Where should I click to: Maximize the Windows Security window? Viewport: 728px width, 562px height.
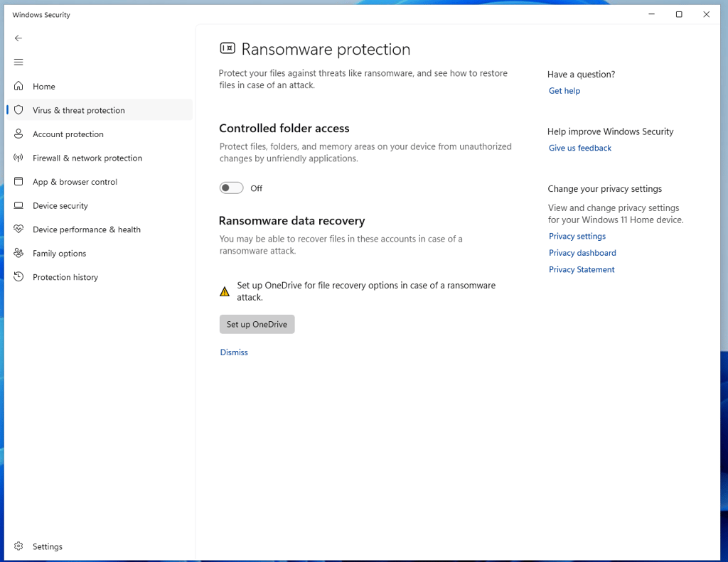click(679, 14)
